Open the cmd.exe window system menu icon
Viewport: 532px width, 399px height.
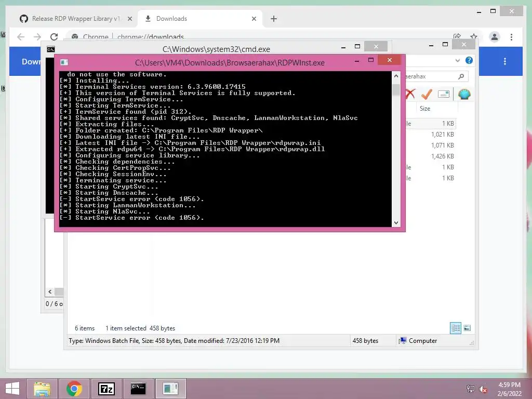coord(50,49)
